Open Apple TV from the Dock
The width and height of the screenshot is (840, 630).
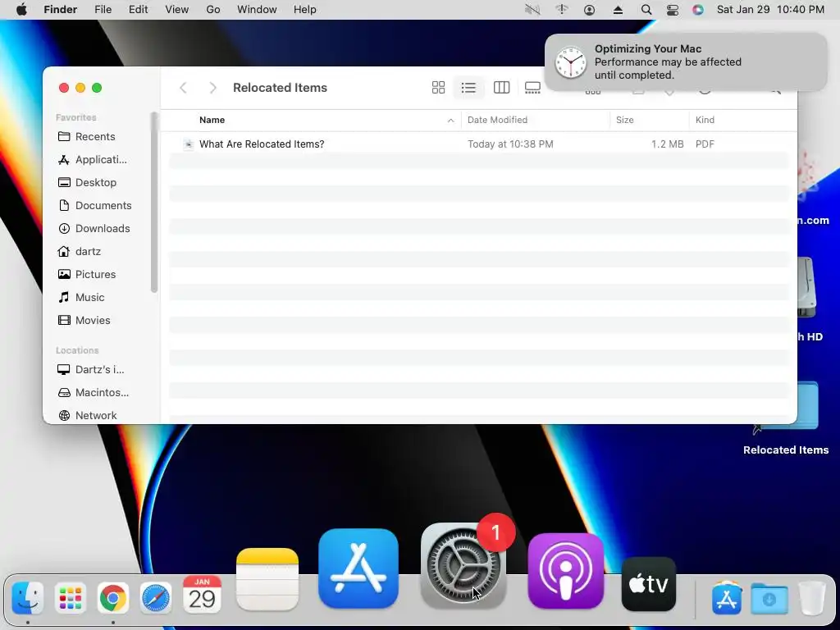(649, 584)
